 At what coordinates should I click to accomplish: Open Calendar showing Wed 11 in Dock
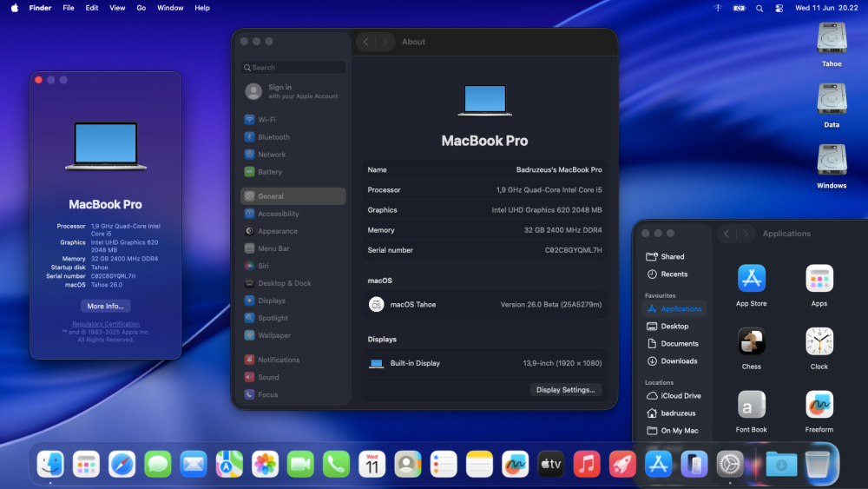click(x=372, y=464)
